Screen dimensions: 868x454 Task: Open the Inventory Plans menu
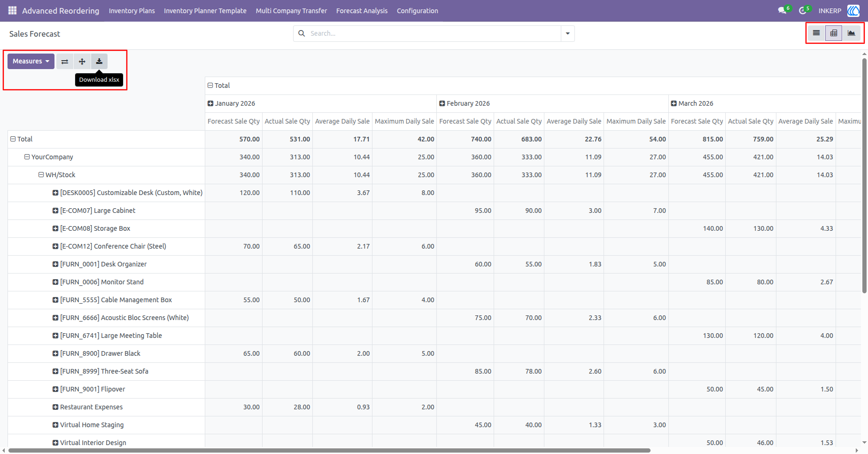pyautogui.click(x=132, y=10)
